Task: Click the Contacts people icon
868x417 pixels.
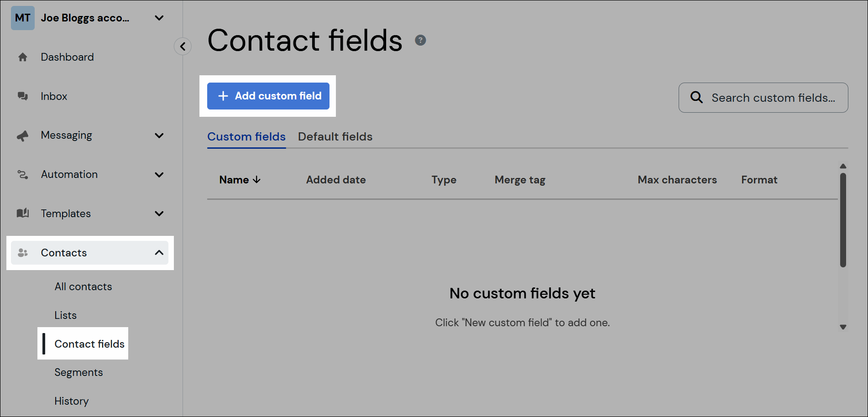Action: 22,252
